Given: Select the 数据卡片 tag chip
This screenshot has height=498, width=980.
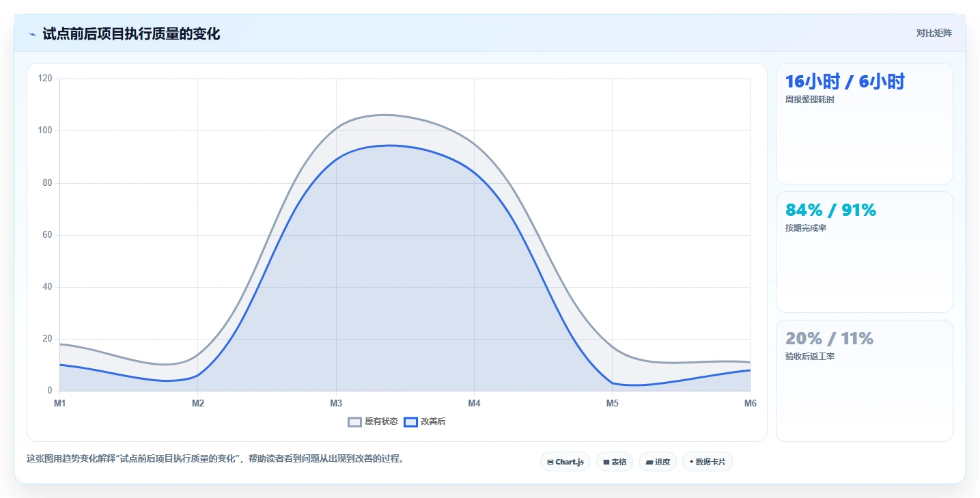Looking at the screenshot, I should 708,462.
